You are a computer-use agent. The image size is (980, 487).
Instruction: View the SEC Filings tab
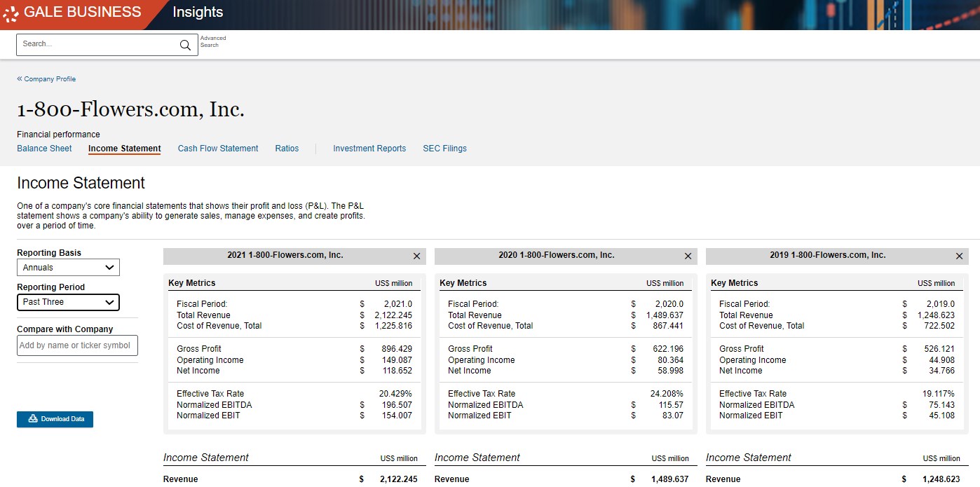[444, 149]
